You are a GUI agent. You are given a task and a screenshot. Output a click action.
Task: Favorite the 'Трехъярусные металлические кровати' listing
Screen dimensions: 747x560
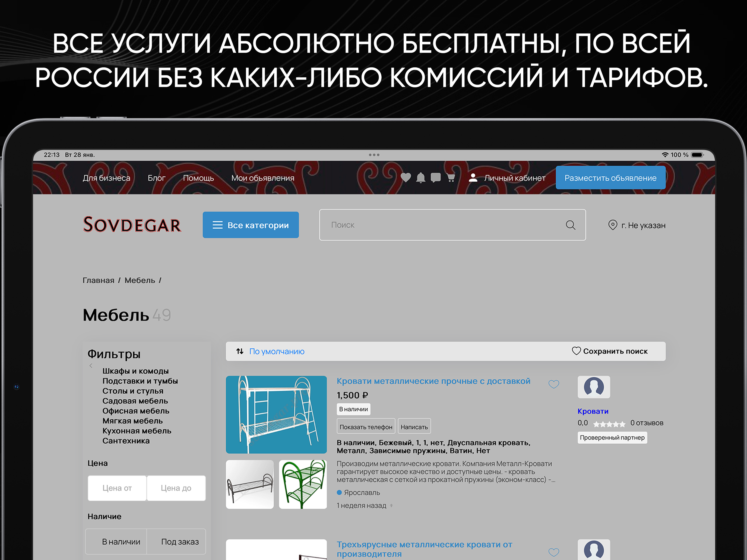553,552
